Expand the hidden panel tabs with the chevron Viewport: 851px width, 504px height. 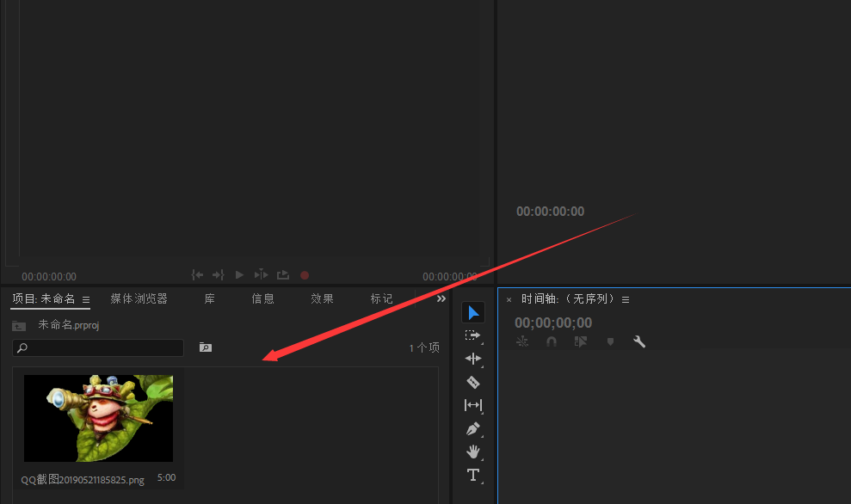(x=441, y=298)
